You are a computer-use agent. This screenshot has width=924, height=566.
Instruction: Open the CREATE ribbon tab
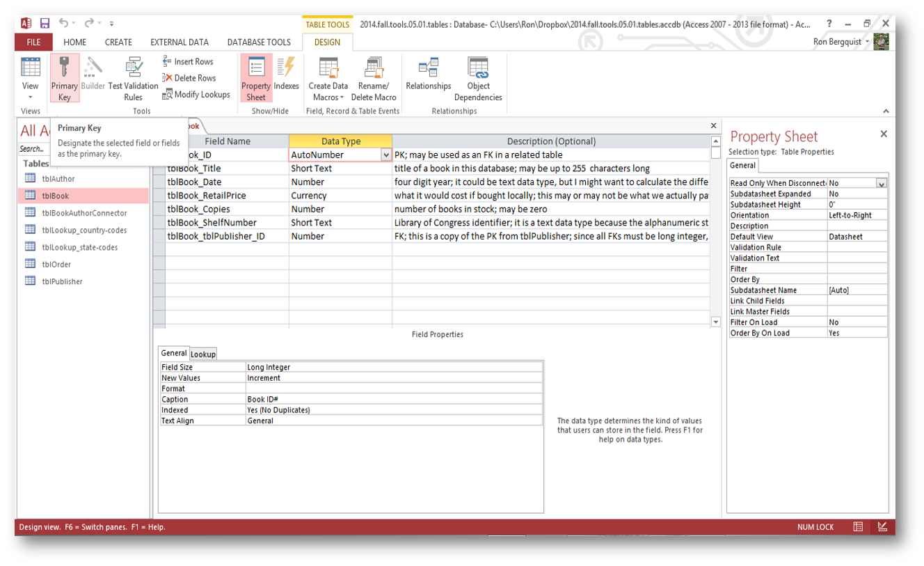pyautogui.click(x=118, y=42)
